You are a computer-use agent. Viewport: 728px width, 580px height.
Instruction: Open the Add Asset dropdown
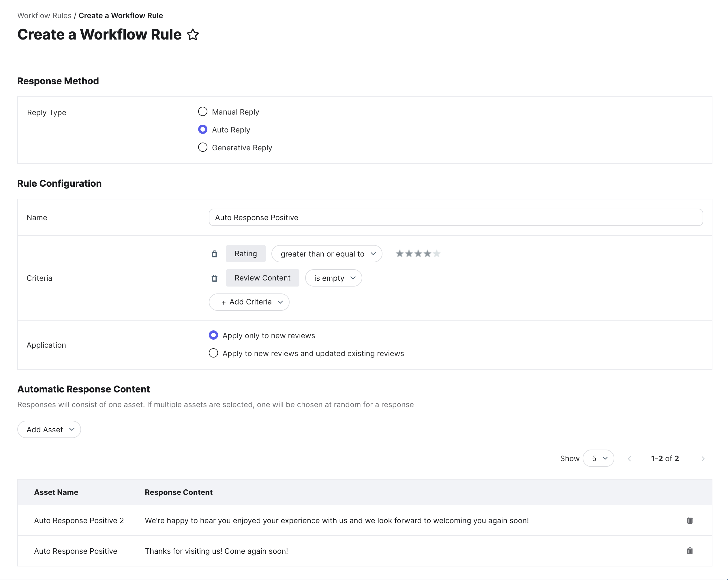point(49,429)
